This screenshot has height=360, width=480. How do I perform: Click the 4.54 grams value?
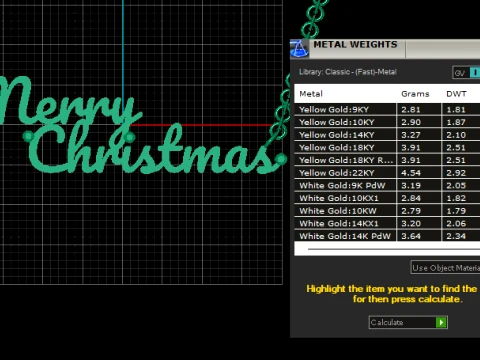coord(411,173)
